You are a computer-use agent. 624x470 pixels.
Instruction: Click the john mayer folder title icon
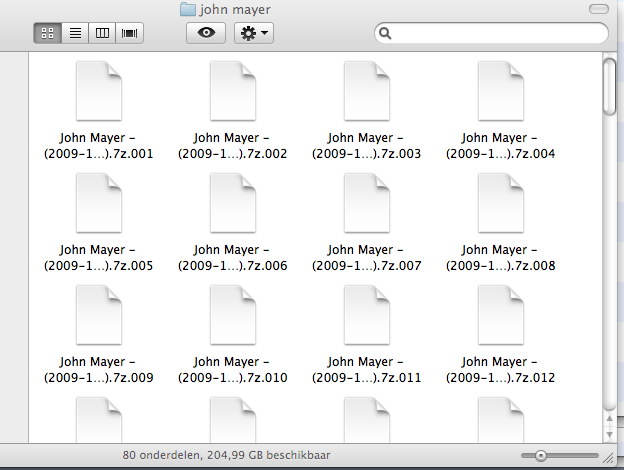(187, 9)
